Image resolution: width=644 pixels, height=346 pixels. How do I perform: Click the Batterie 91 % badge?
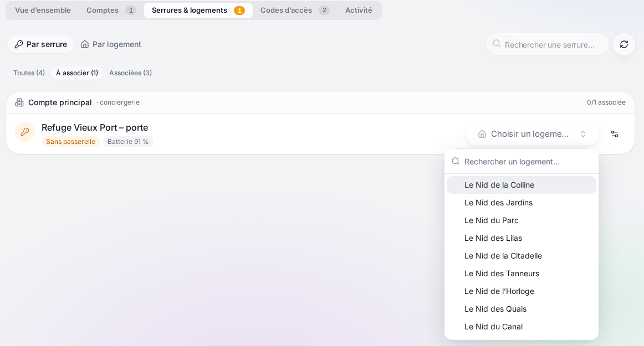tap(128, 142)
